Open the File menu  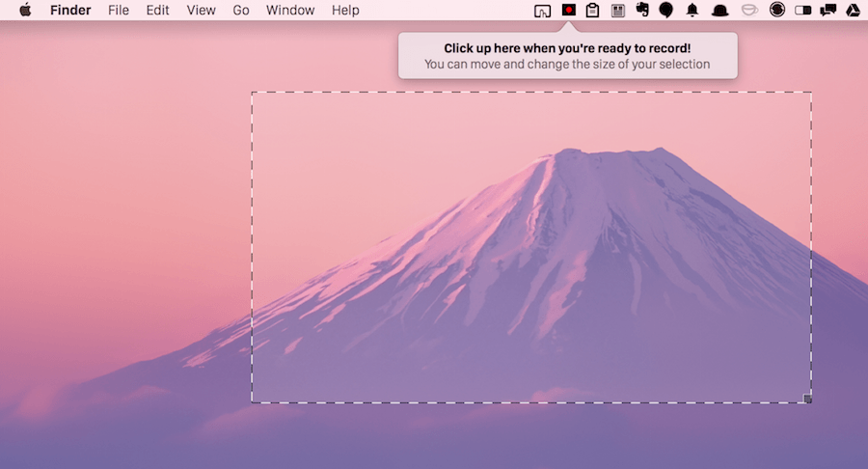[x=119, y=11]
